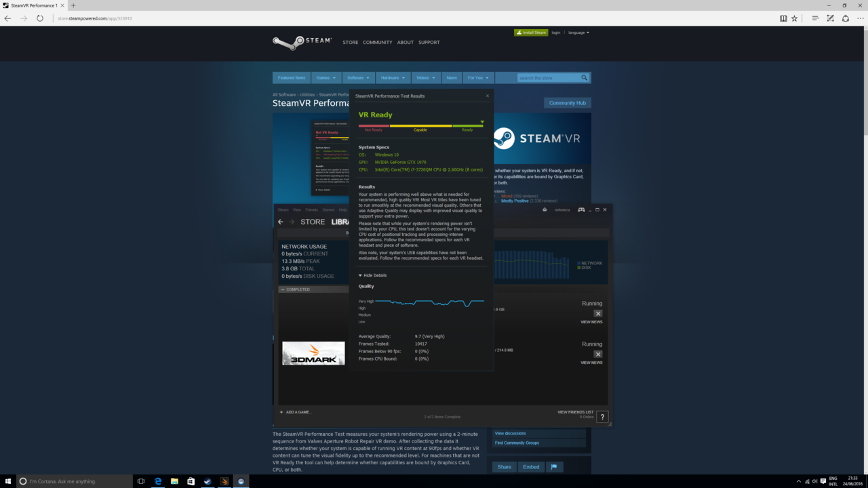This screenshot has width=868, height=488.
Task: Open the SUPPORT page link
Action: [x=429, y=42]
